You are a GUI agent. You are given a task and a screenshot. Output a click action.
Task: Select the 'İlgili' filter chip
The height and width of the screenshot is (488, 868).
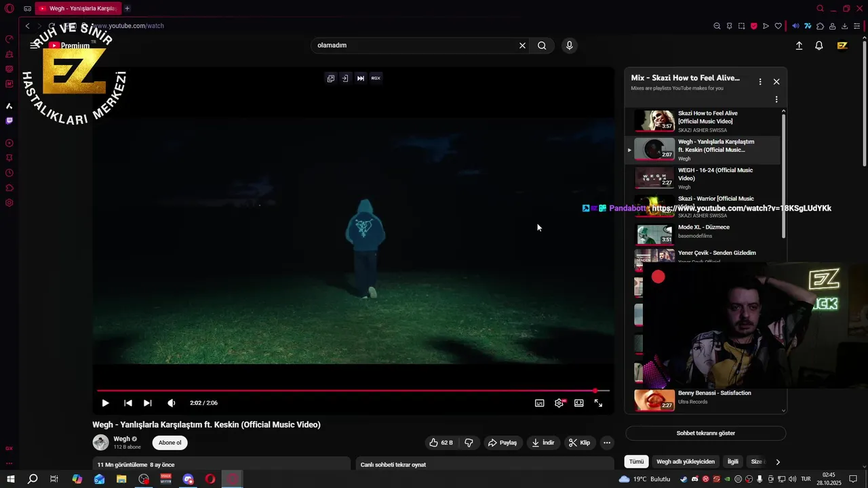point(732,462)
